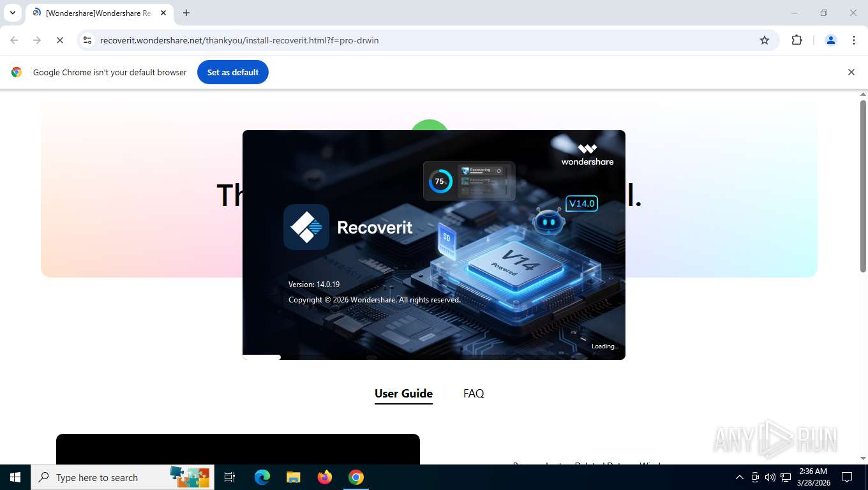Bookmark this page with the star icon
The width and height of the screenshot is (868, 490).
pos(765,40)
